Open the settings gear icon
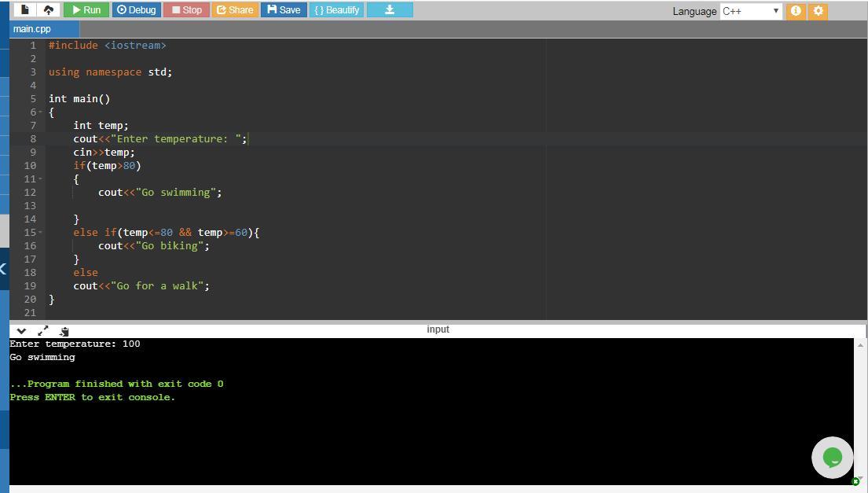 click(x=818, y=11)
